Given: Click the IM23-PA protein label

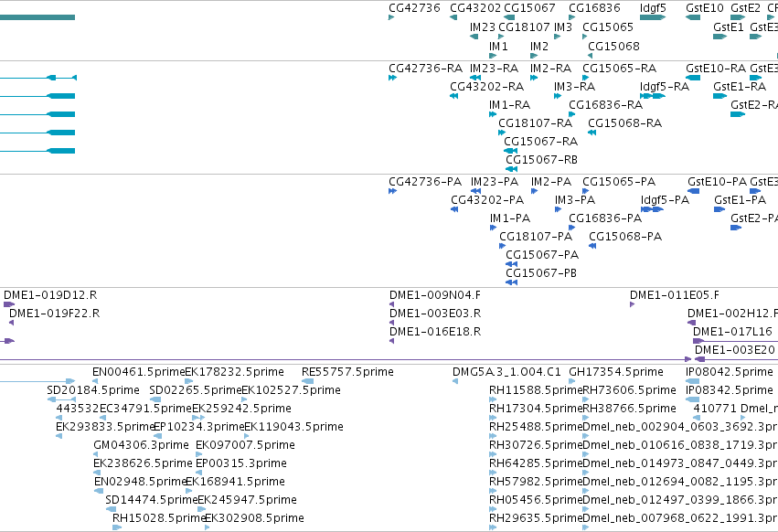Looking at the screenshot, I should [495, 182].
